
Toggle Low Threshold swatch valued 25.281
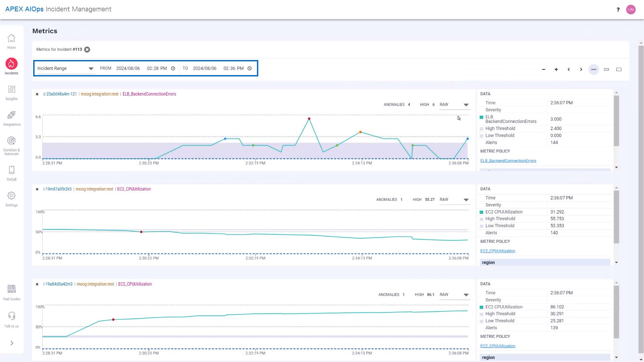[482, 321]
